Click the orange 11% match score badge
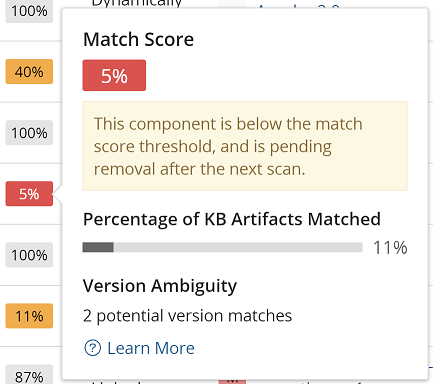 pos(29,316)
